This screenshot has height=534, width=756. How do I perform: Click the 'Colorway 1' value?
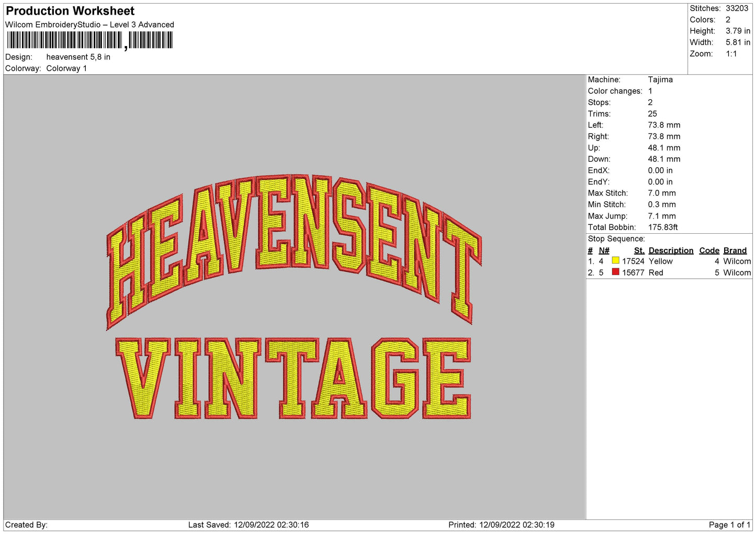tap(66, 69)
